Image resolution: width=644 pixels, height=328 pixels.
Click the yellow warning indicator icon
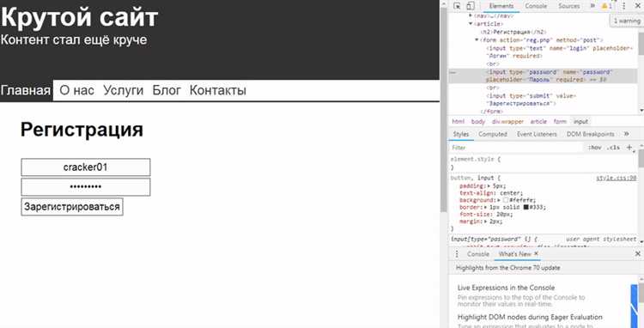pyautogui.click(x=606, y=6)
